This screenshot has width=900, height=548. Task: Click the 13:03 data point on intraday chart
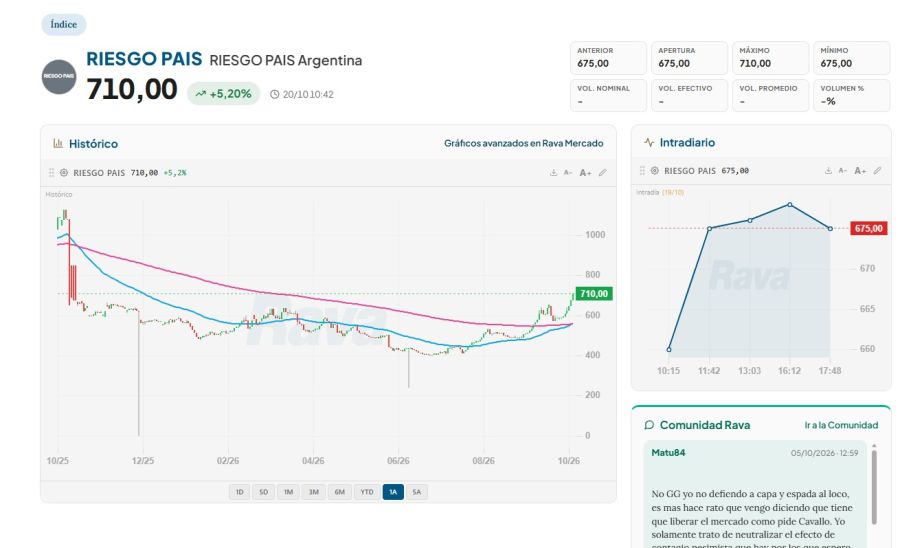point(750,220)
